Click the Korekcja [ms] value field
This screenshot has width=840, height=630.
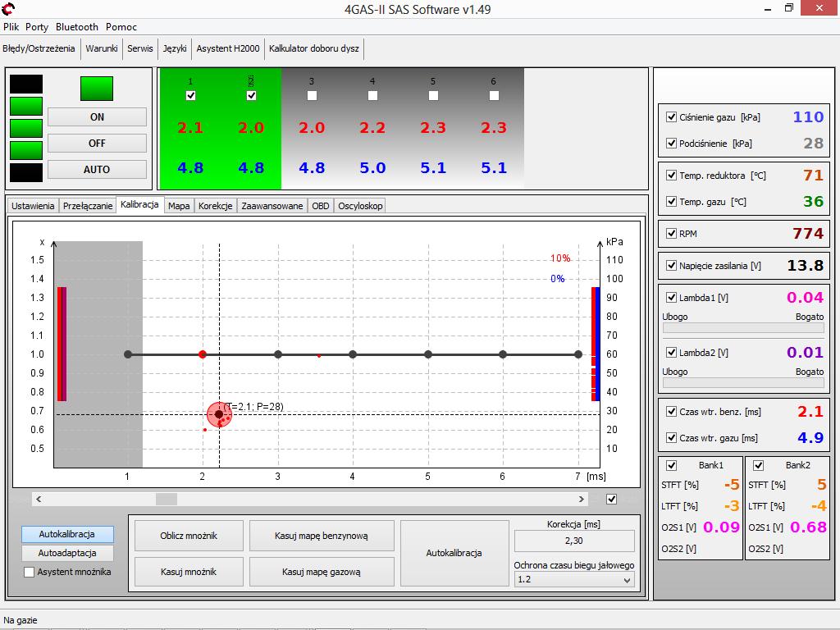tap(573, 541)
